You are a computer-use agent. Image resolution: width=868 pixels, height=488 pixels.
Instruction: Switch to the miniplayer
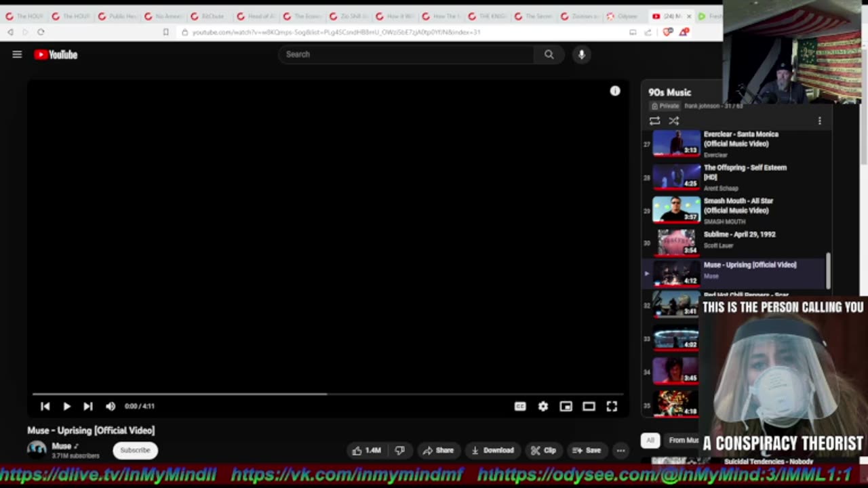(x=566, y=406)
